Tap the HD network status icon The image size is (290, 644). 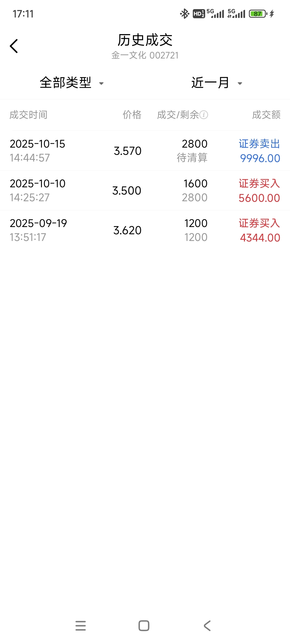pos(199,14)
